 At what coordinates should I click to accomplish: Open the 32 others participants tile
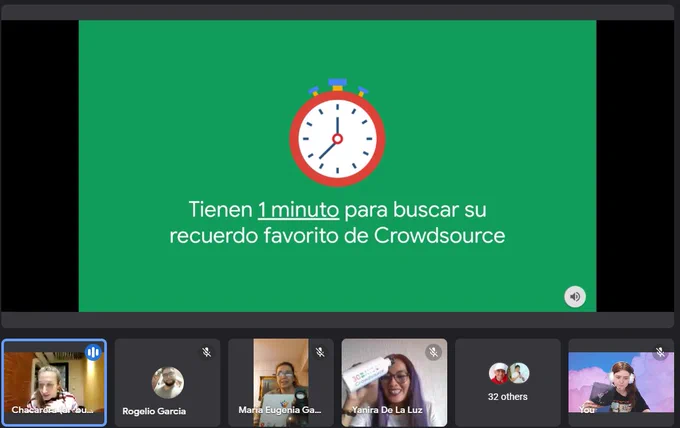[508, 382]
